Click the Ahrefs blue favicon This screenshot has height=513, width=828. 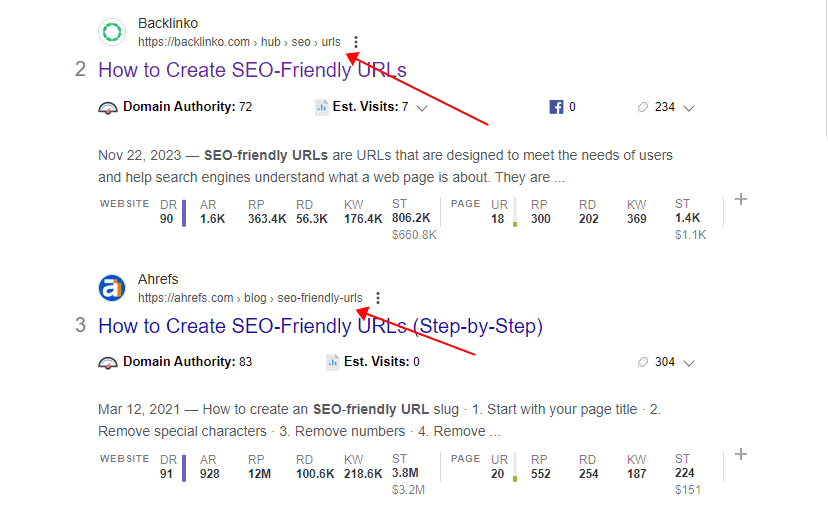[x=112, y=288]
